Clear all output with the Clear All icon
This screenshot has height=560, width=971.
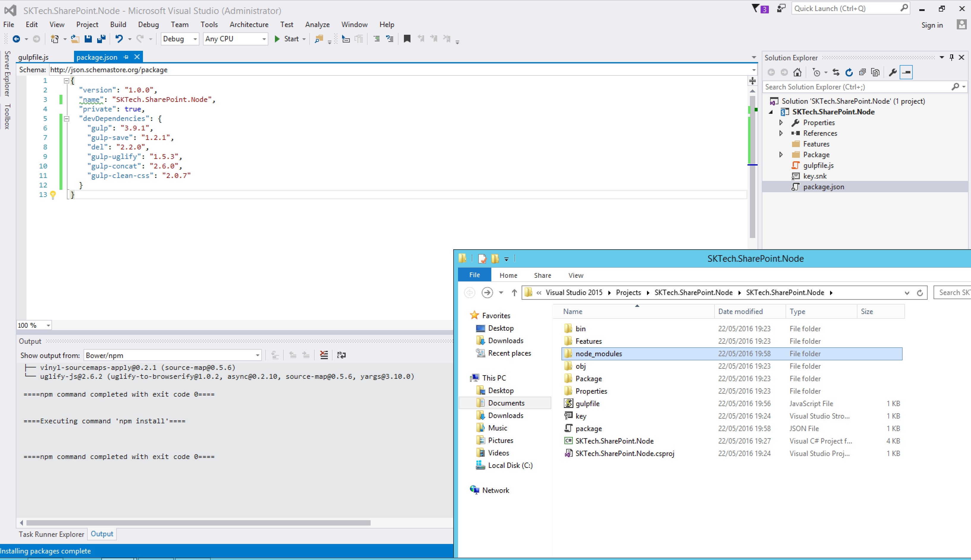pyautogui.click(x=324, y=355)
